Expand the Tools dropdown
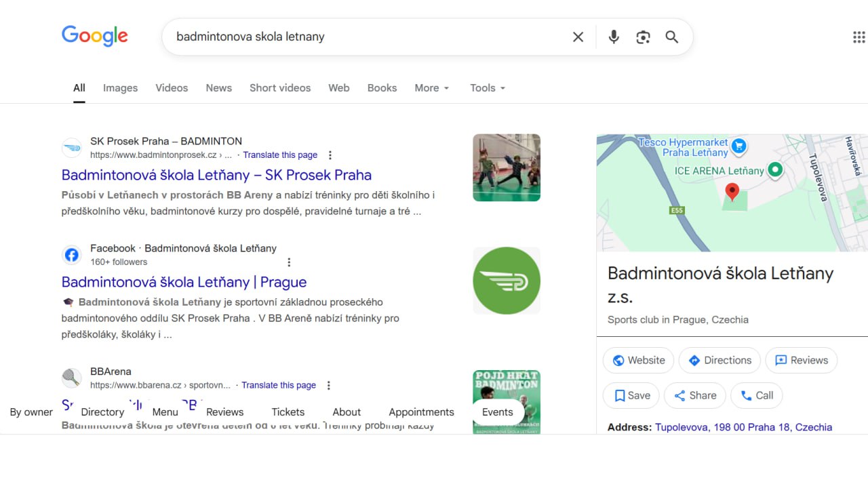868x484 pixels. pos(488,88)
